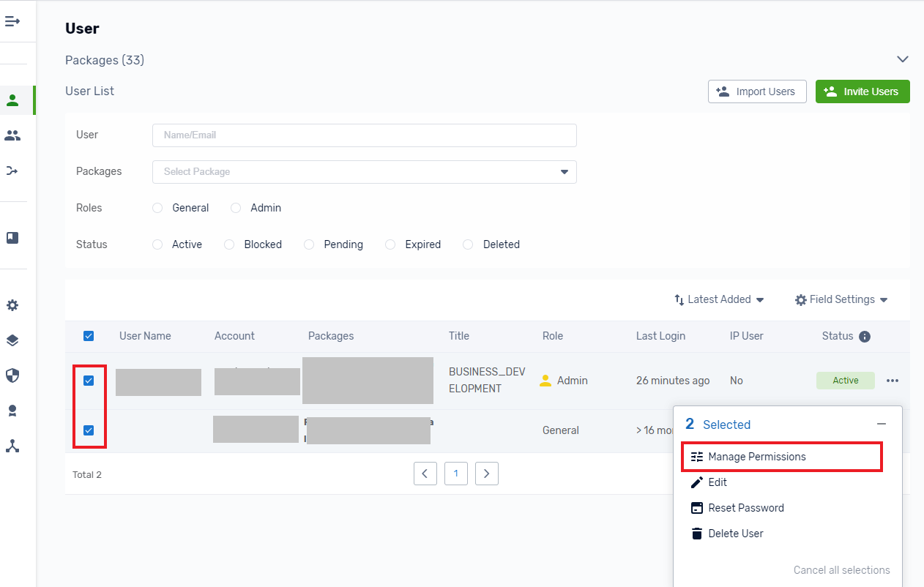Open the user groups sidebar icon

click(12, 135)
